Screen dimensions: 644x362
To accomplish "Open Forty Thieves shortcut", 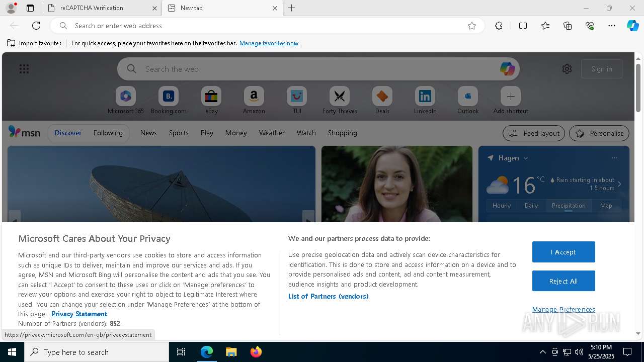I will point(340,101).
